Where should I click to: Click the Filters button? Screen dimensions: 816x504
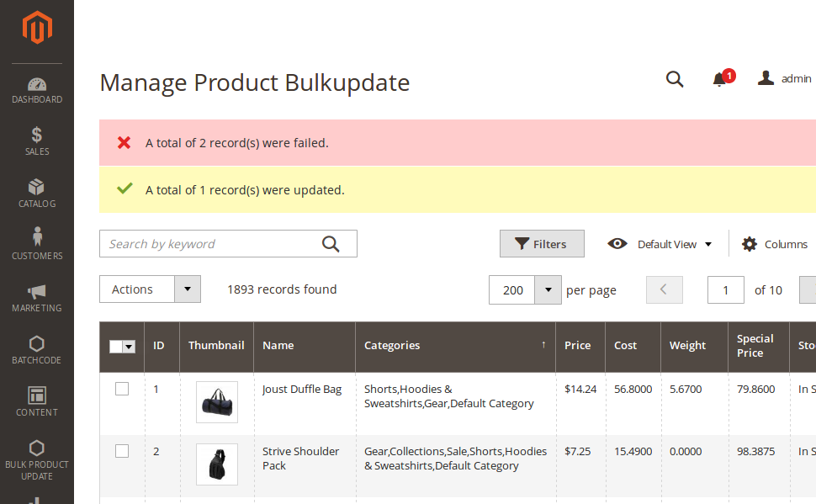[x=542, y=244]
